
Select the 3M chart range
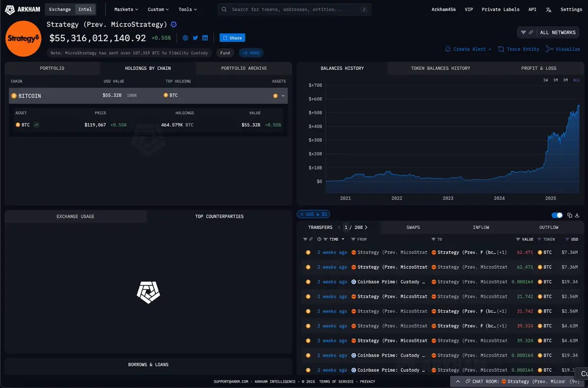[565, 80]
